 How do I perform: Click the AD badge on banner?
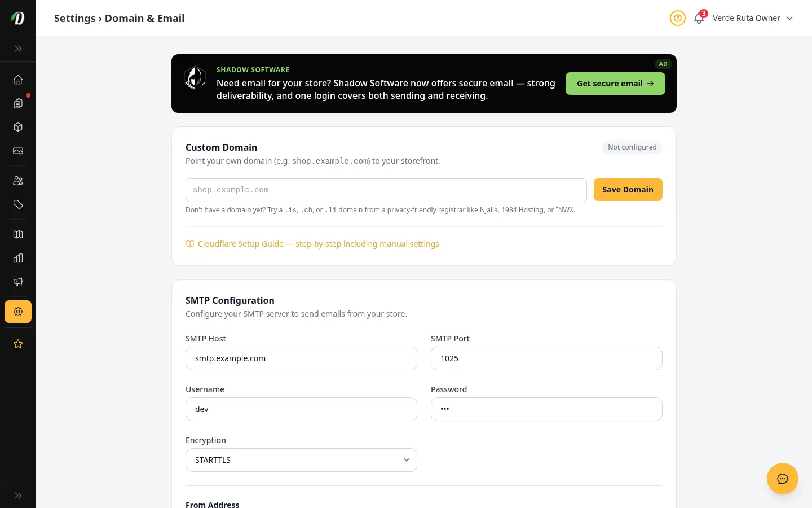coord(663,64)
